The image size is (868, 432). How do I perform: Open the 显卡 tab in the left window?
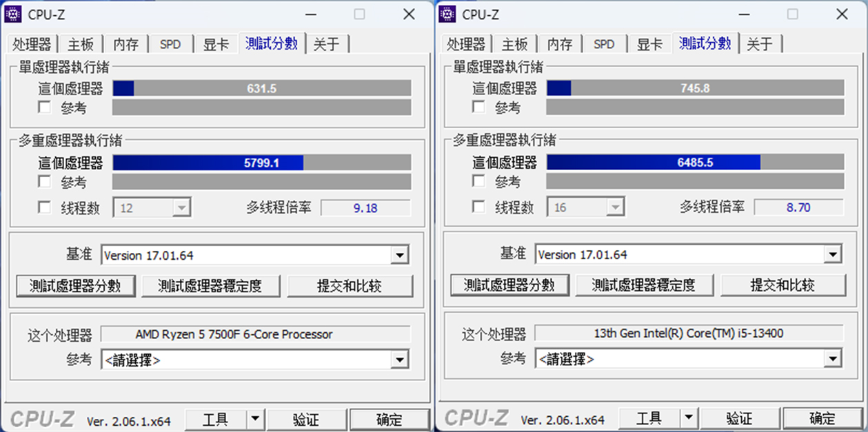click(x=216, y=43)
